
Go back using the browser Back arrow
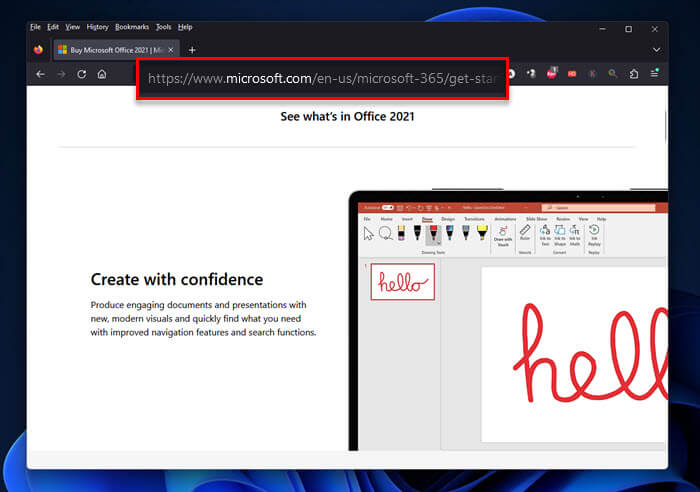[x=41, y=74]
